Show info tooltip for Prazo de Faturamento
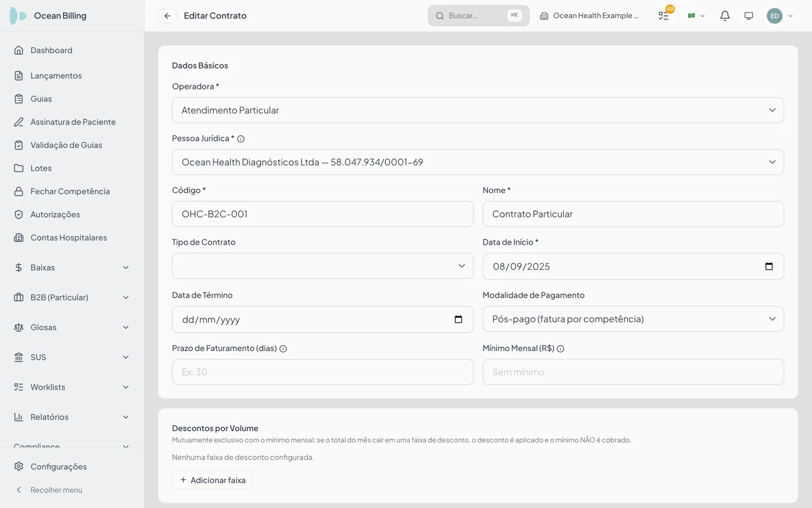812x508 pixels. pos(283,348)
